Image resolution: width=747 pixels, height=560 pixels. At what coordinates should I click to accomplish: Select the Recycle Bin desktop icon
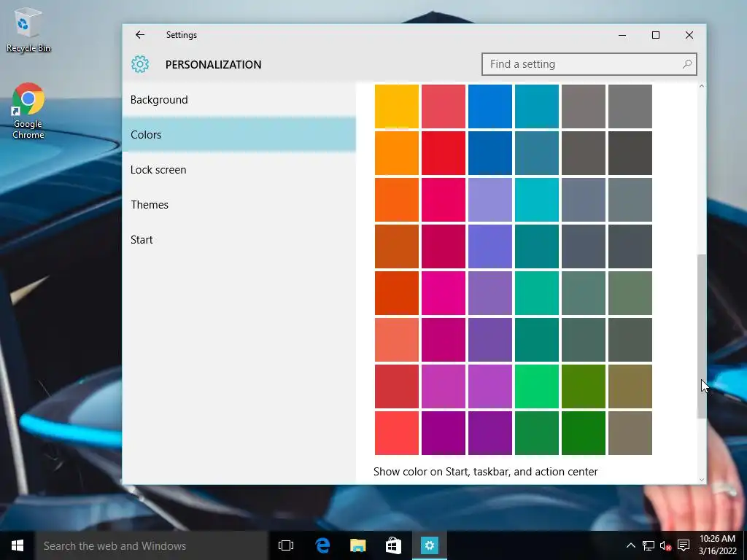tap(28, 30)
